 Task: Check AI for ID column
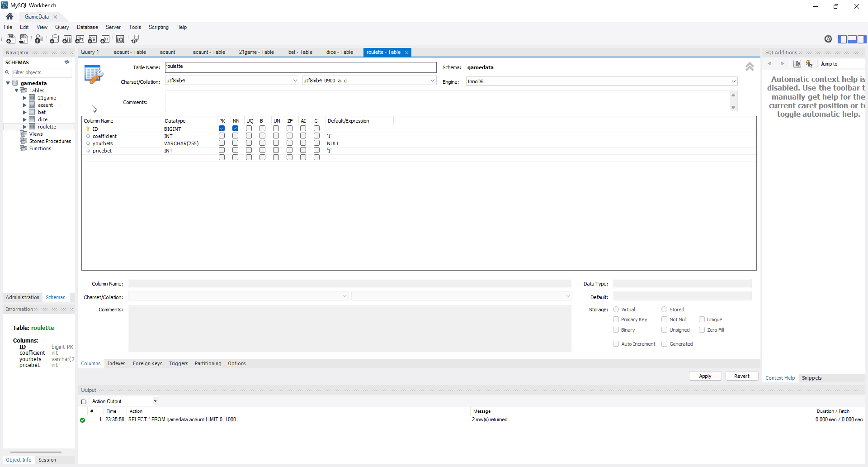click(x=303, y=129)
